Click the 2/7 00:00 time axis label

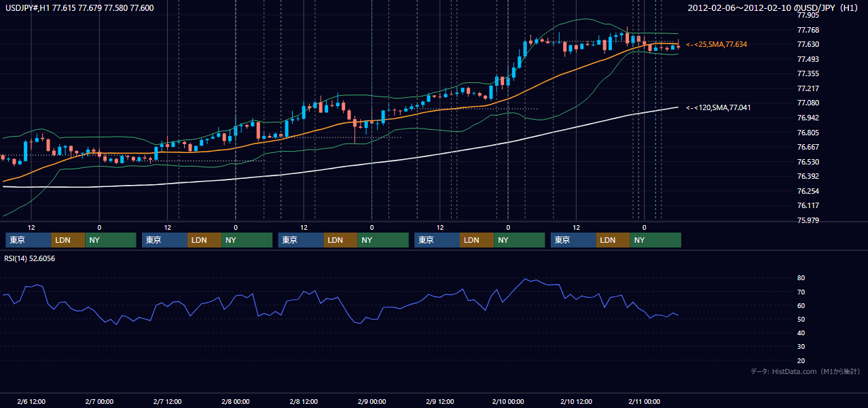point(99,401)
